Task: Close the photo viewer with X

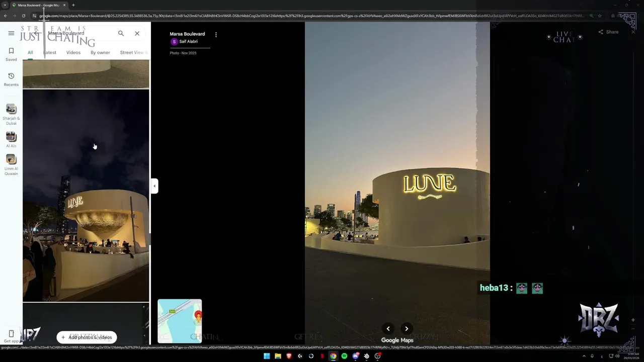Action: click(633, 32)
